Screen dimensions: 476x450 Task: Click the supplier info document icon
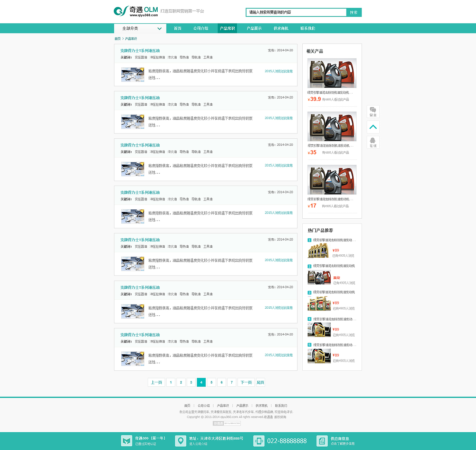click(322, 441)
